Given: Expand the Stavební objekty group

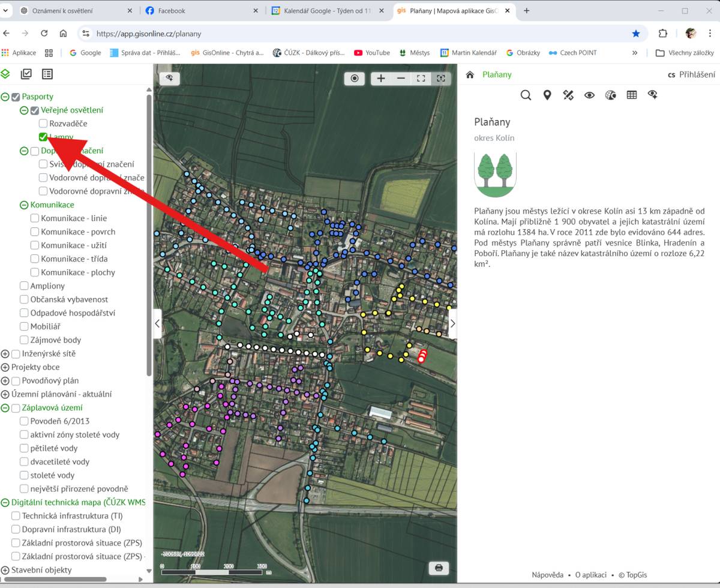Looking at the screenshot, I should [5, 570].
